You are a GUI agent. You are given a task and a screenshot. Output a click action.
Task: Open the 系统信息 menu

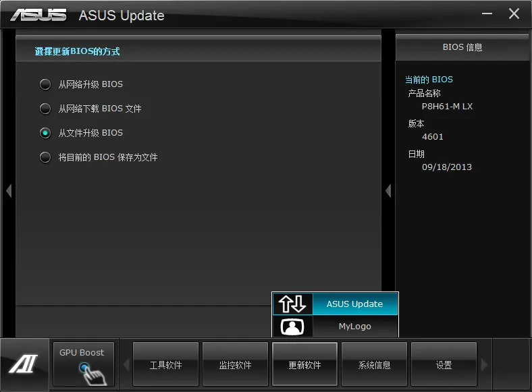pyautogui.click(x=374, y=364)
